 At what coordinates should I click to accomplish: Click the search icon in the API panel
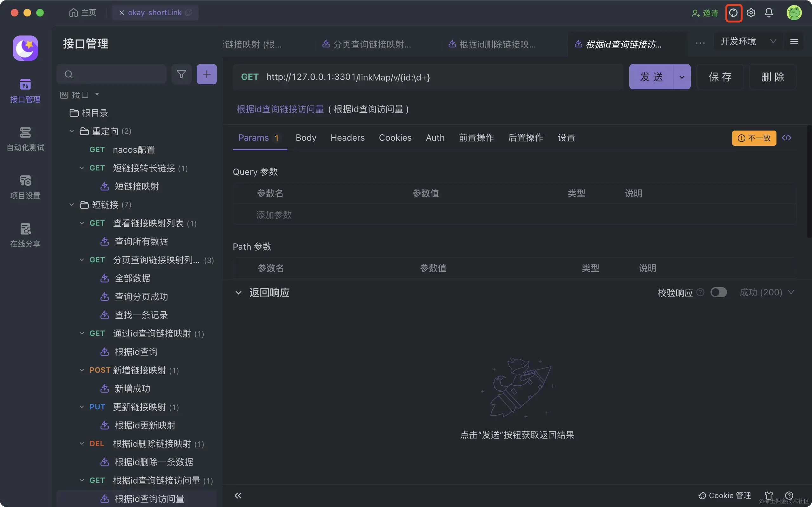pyautogui.click(x=69, y=74)
